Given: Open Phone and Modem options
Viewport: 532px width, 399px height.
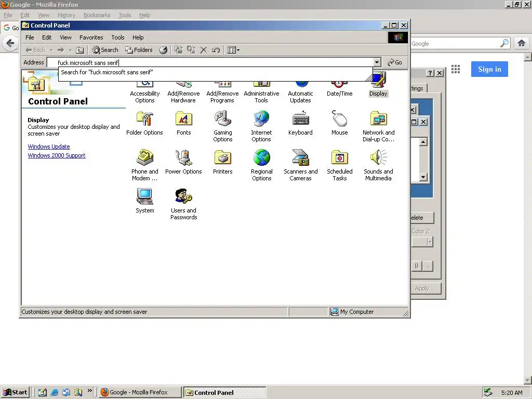Looking at the screenshot, I should (x=145, y=165).
